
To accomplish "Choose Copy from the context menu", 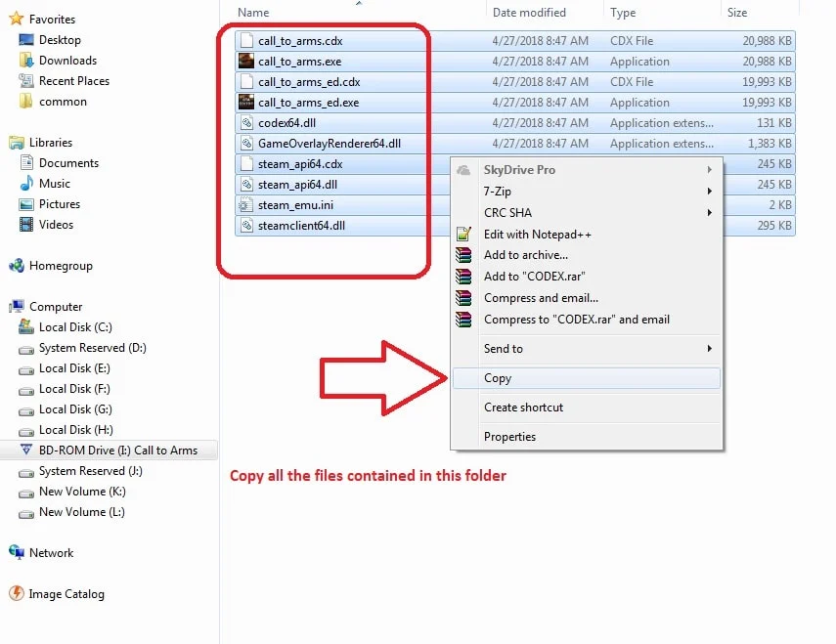I will tap(498, 378).
